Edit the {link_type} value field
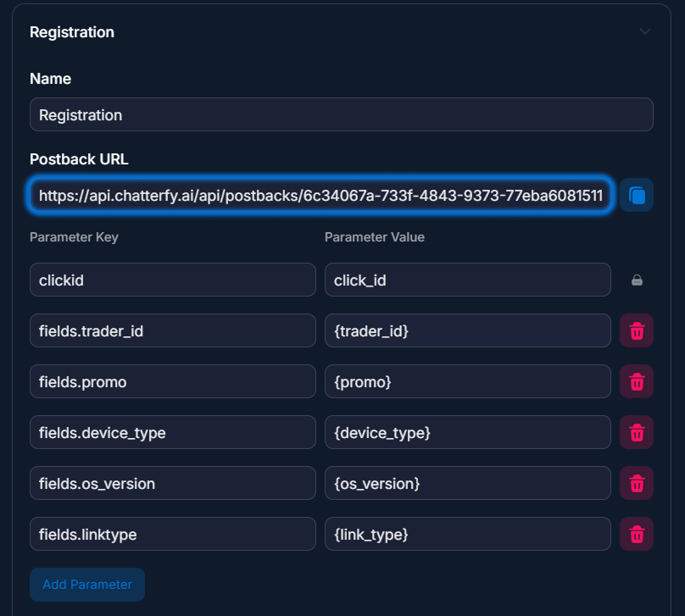 [x=468, y=535]
